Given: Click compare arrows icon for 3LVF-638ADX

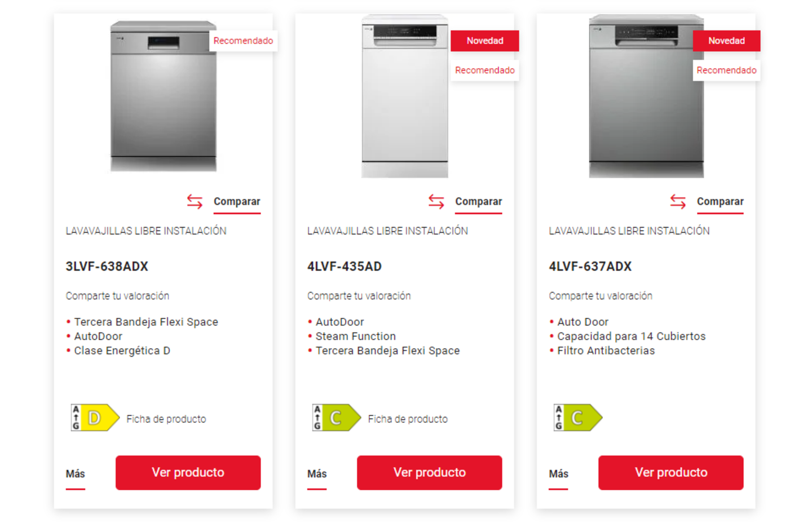Looking at the screenshot, I should click(x=195, y=202).
